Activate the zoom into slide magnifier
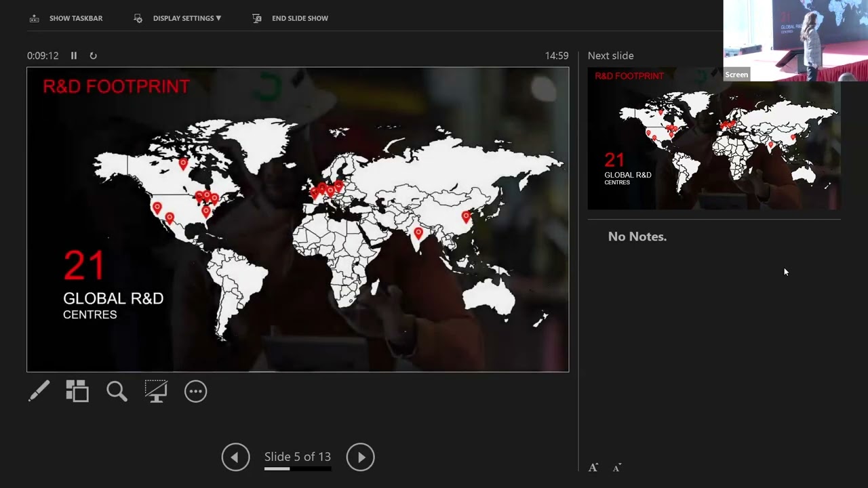The image size is (868, 488). tap(117, 391)
